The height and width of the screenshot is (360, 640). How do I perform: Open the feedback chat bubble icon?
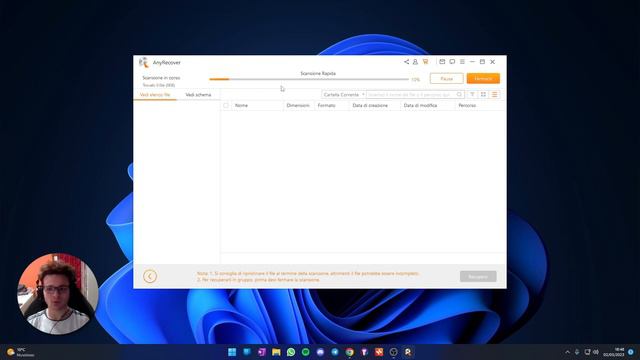(452, 62)
